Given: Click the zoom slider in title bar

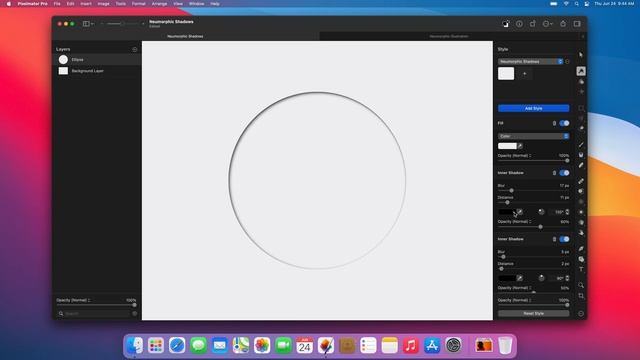Looking at the screenshot, I should click(122, 24).
